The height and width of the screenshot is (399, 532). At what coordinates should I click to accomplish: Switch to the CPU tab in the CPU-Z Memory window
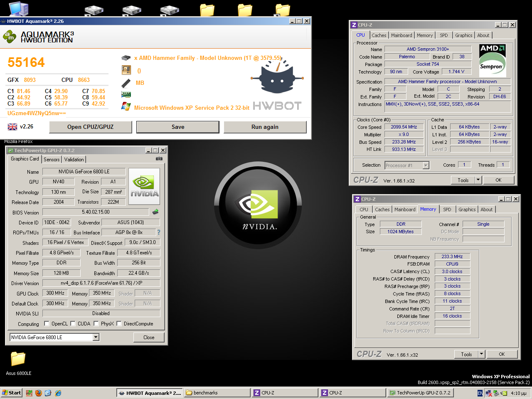[x=364, y=209]
